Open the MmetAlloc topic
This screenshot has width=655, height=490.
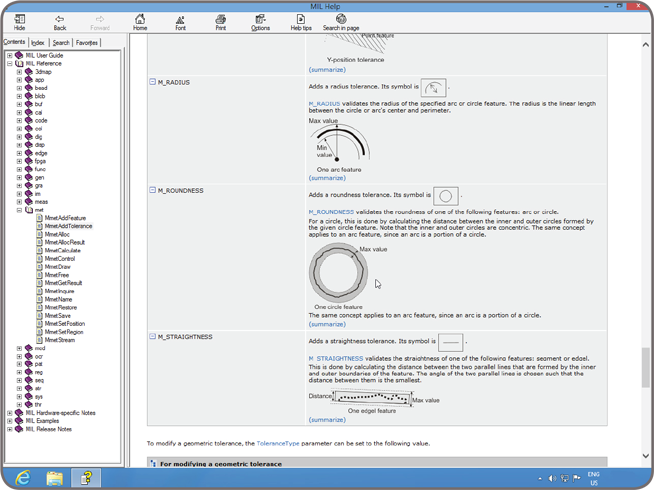pyautogui.click(x=57, y=234)
